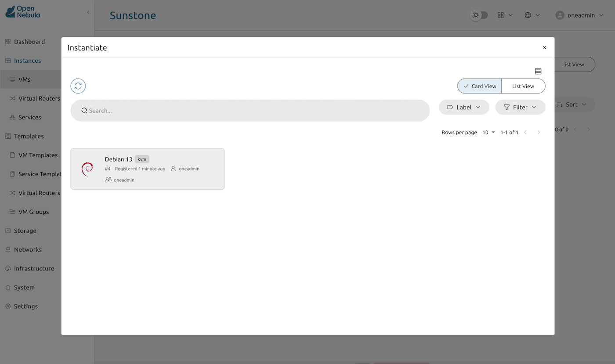The height and width of the screenshot is (364, 615).
Task: Click the next page arrow
Action: click(539, 132)
